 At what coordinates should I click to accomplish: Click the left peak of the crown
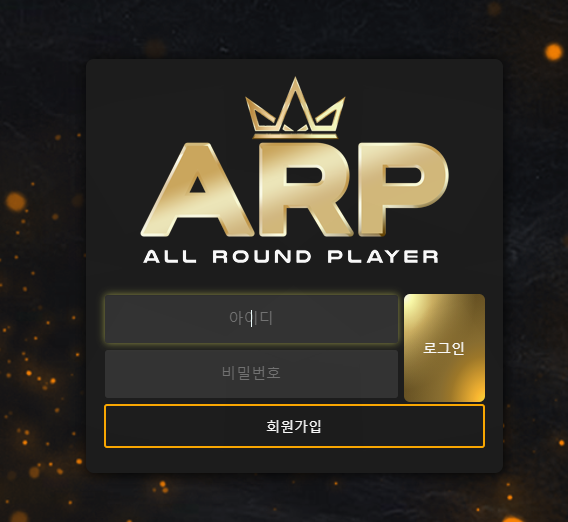259,114
